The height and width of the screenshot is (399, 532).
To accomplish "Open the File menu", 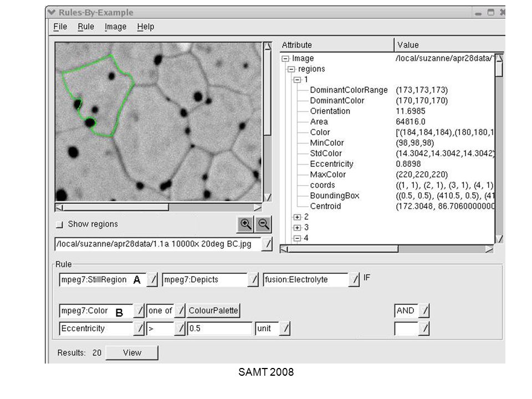I will pos(60,27).
